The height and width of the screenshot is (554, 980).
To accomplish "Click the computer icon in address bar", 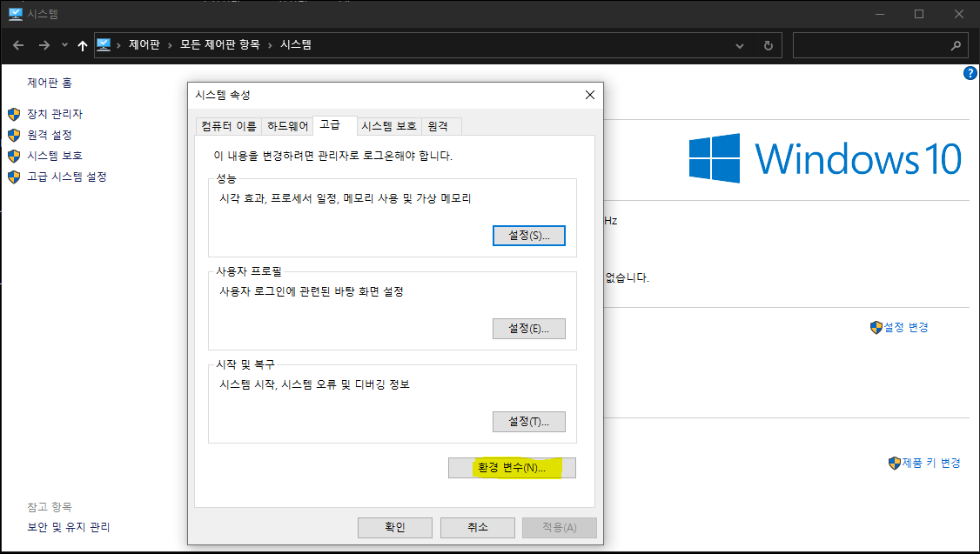I will pyautogui.click(x=104, y=45).
